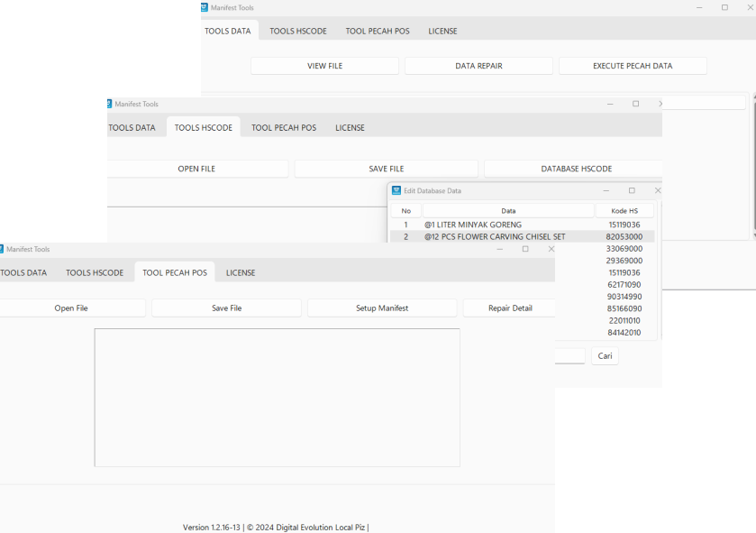This screenshot has width=756, height=533.
Task: Run the DATA REPAIR button
Action: [478, 66]
